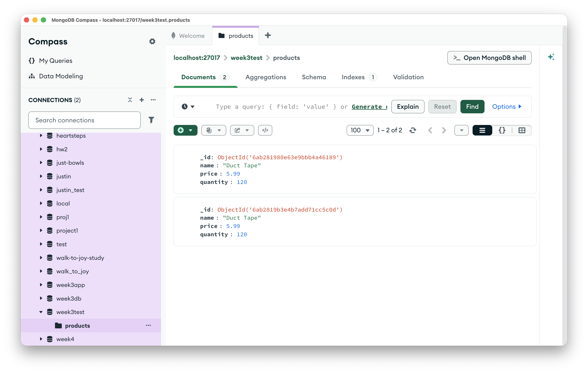Image resolution: width=588 pixels, height=373 pixels.
Task: Open Compass settings gear
Action: point(152,41)
